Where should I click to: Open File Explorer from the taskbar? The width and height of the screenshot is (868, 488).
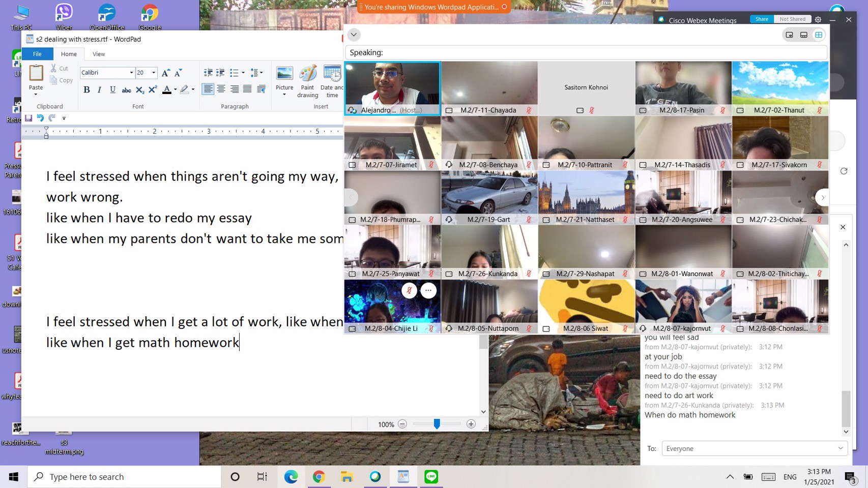coord(347,477)
